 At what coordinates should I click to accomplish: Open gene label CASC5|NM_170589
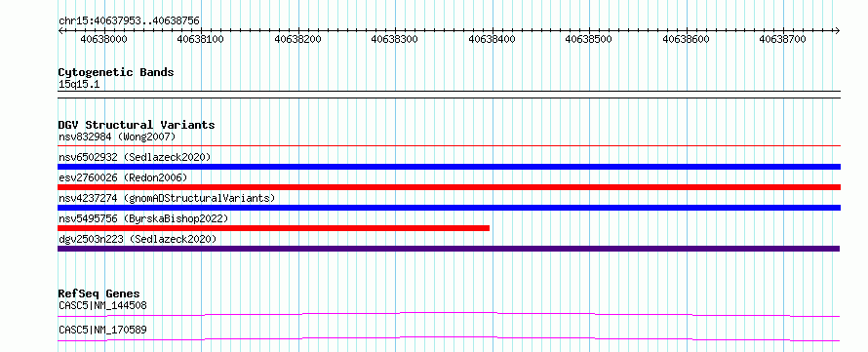[102, 331]
